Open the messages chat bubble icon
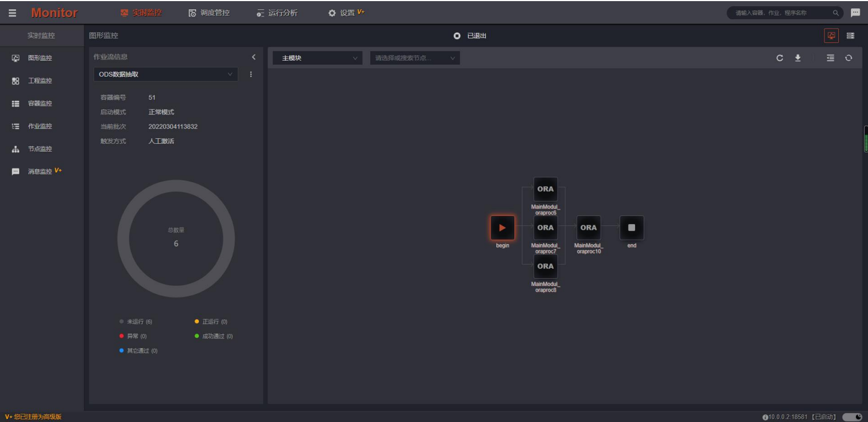Screen dimensions: 868x422 point(855,13)
